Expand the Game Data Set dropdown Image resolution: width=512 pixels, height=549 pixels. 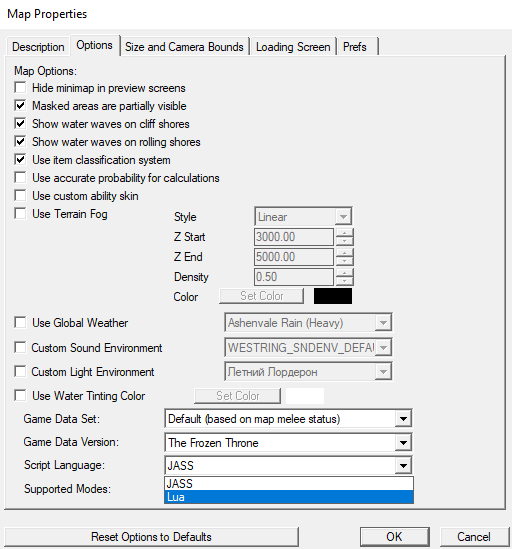pos(288,419)
